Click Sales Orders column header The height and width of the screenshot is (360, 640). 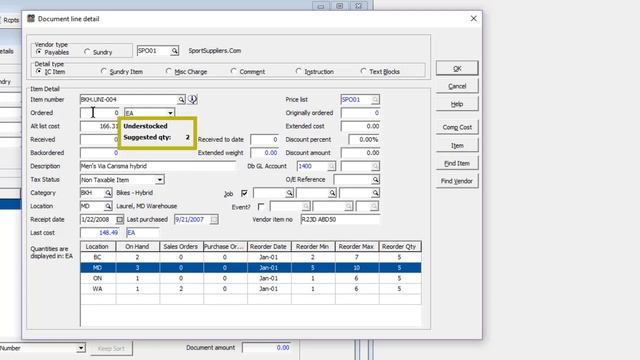click(x=181, y=247)
